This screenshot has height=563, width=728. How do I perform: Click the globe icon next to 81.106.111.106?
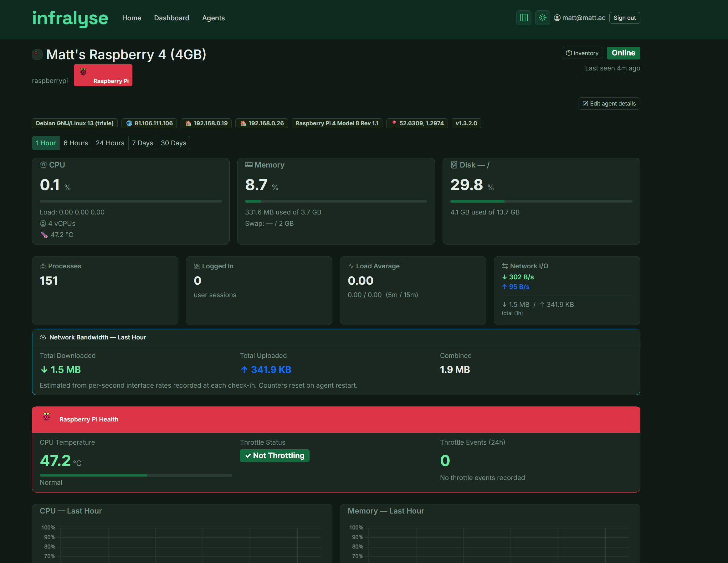(x=129, y=123)
